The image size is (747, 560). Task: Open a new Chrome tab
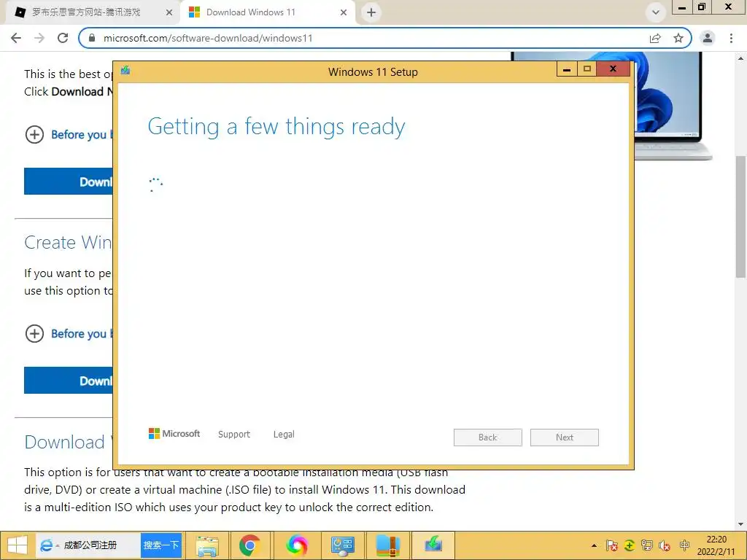pyautogui.click(x=371, y=12)
